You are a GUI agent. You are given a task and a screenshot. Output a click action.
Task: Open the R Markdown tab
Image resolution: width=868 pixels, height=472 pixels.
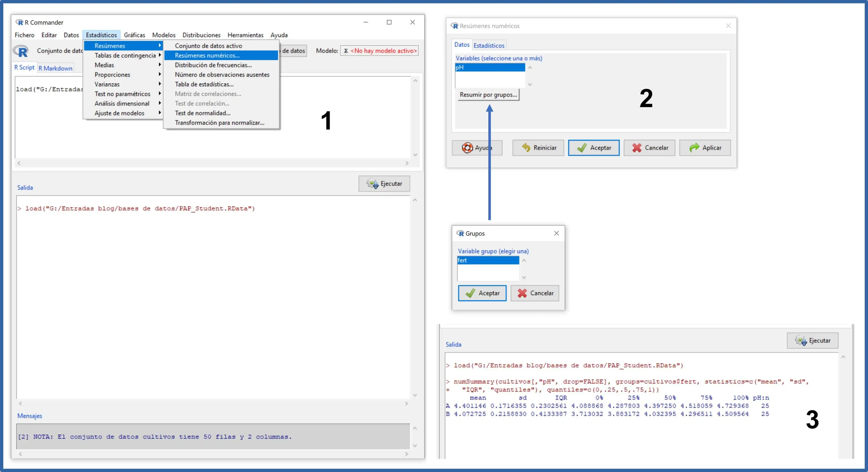55,68
